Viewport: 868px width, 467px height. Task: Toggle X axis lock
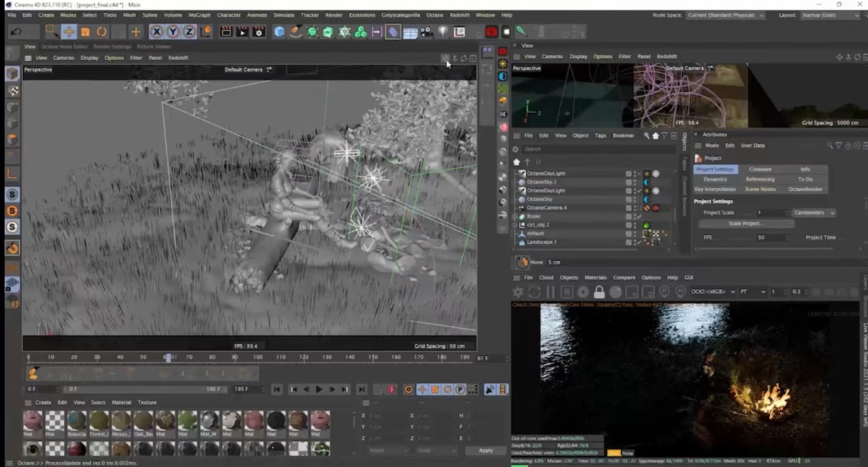click(x=156, y=32)
